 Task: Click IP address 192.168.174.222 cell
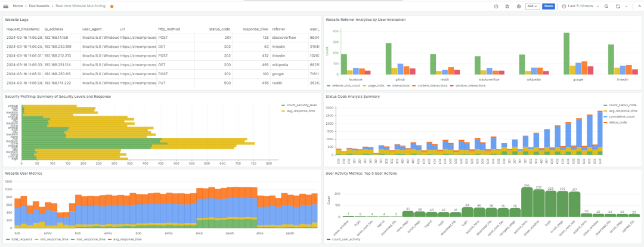[61, 82]
